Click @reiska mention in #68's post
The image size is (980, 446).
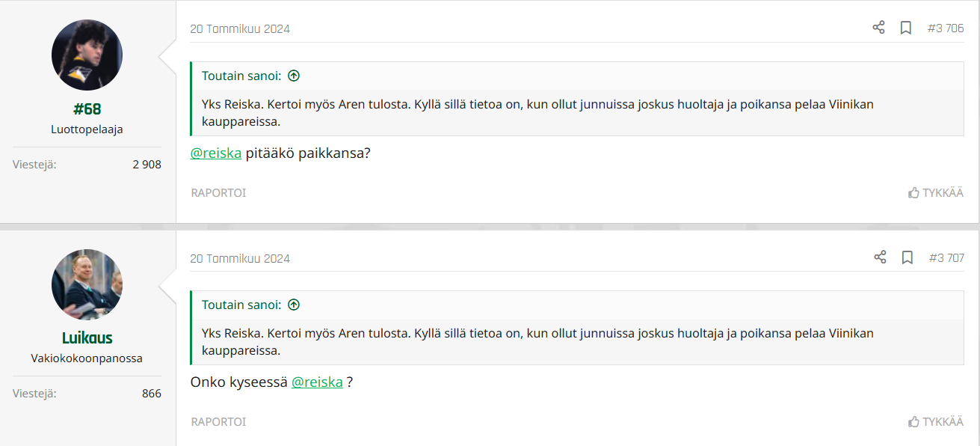click(216, 153)
